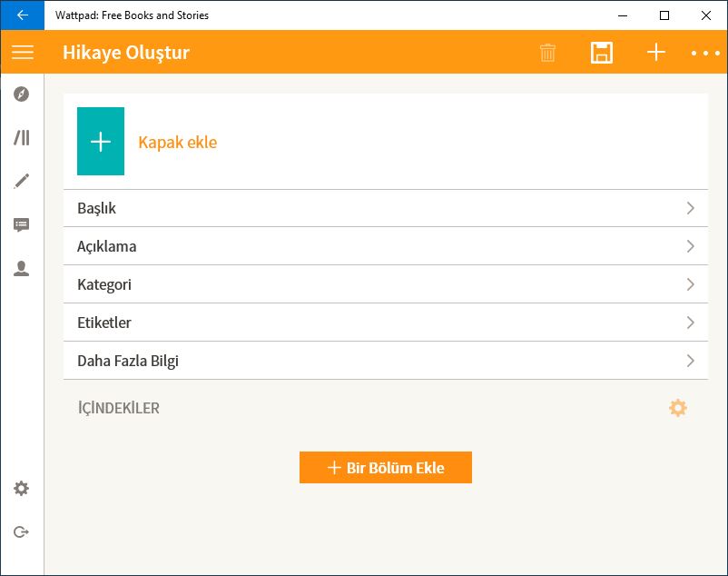
Task: Open the Discover compass icon
Action: (x=22, y=94)
